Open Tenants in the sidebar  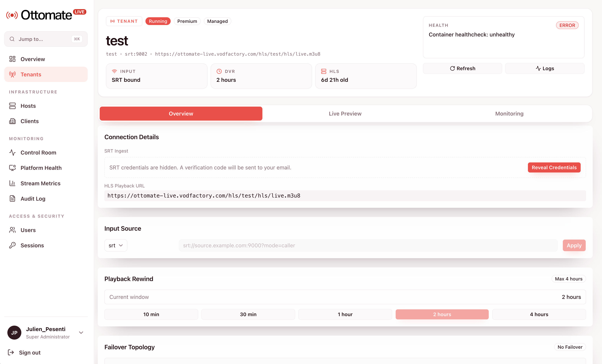click(x=46, y=74)
